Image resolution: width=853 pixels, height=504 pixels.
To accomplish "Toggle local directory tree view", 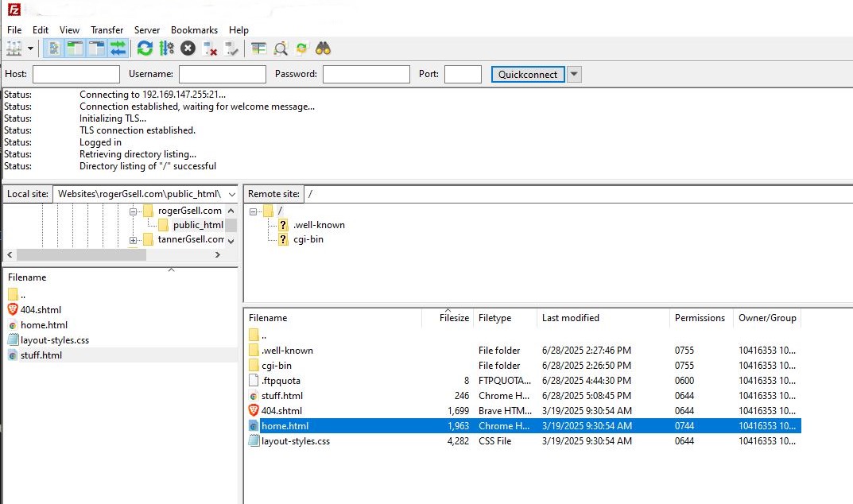I will point(76,48).
